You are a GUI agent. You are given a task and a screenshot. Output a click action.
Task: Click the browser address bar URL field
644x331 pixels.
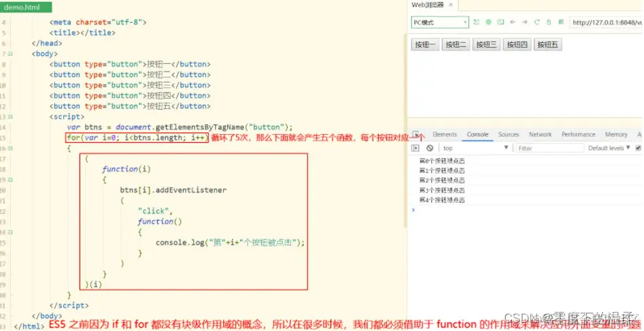tap(606, 22)
